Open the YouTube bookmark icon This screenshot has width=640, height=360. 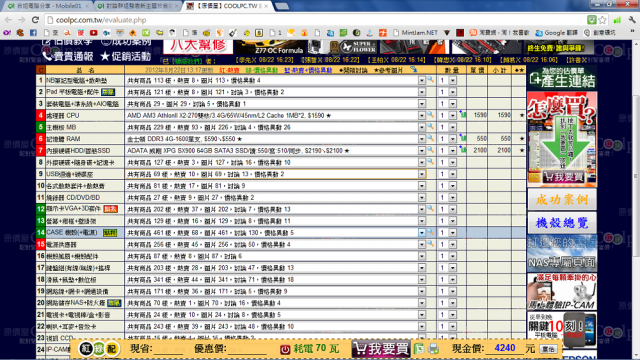93,33
